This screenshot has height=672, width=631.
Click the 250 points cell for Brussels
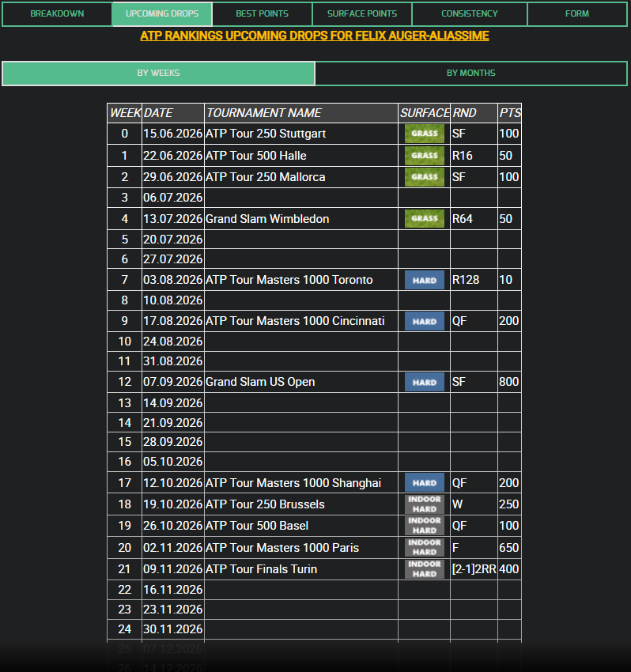pyautogui.click(x=509, y=504)
